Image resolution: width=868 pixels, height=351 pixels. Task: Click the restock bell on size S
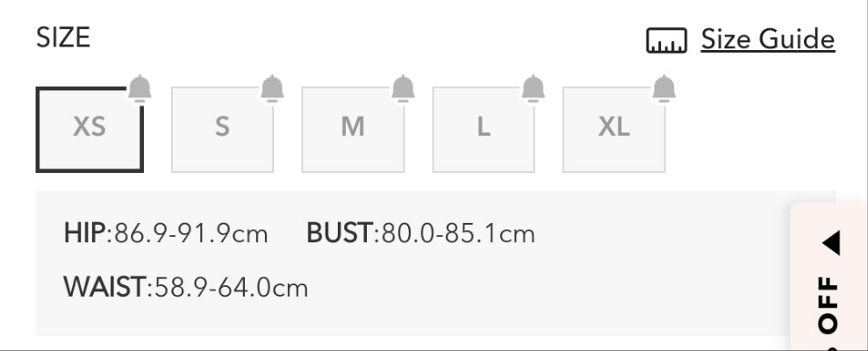click(272, 88)
